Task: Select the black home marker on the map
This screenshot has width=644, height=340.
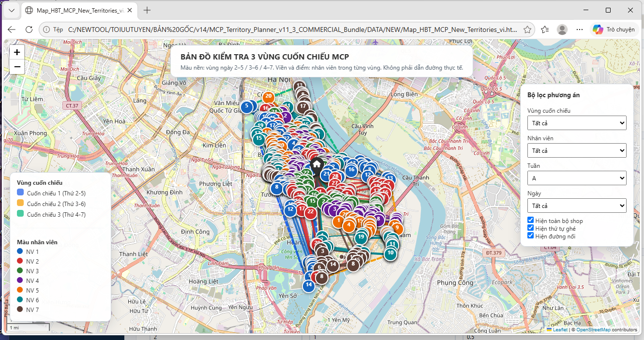Action: pyautogui.click(x=316, y=165)
